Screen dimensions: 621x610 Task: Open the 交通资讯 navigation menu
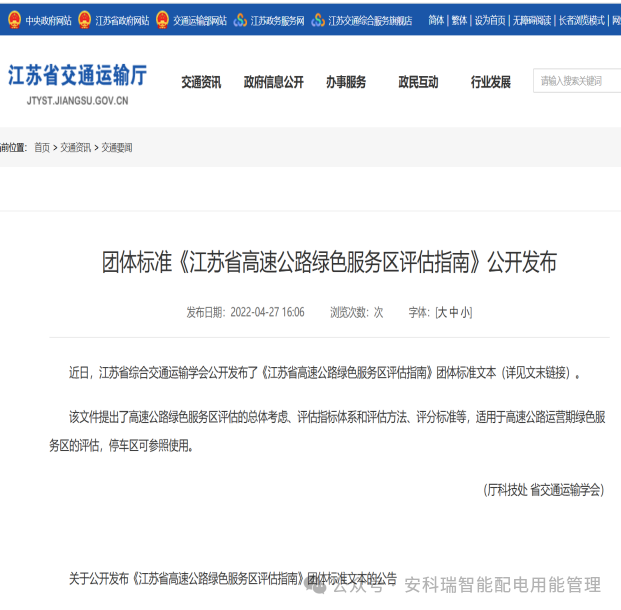pyautogui.click(x=201, y=82)
